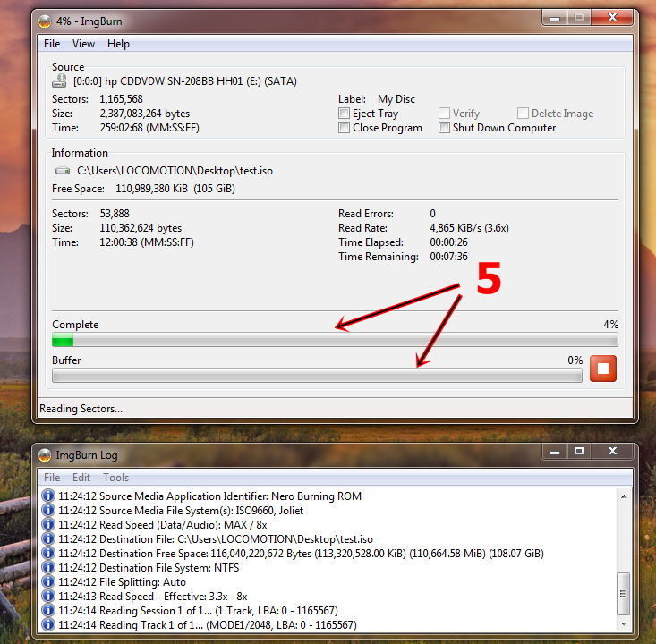Click the ImgBurn Log window title icon

(x=45, y=455)
